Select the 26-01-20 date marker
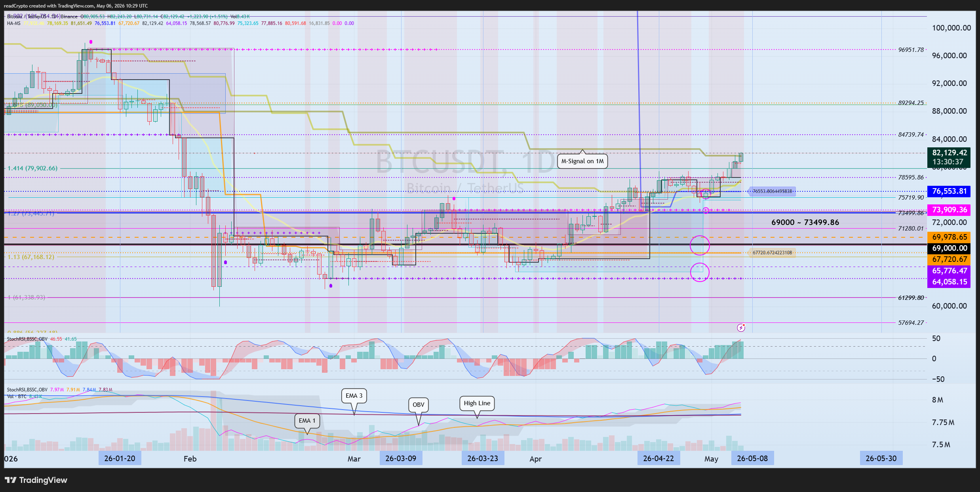Screen dimensions: 980x492 pyautogui.click(x=120, y=458)
